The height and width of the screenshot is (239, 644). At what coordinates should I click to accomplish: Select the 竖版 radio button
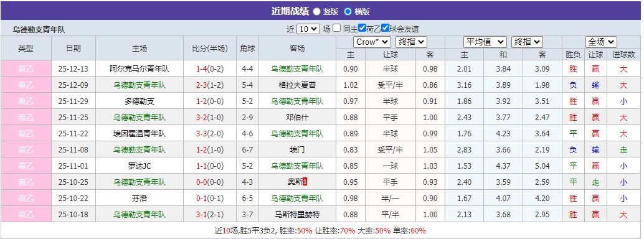[x=316, y=11]
